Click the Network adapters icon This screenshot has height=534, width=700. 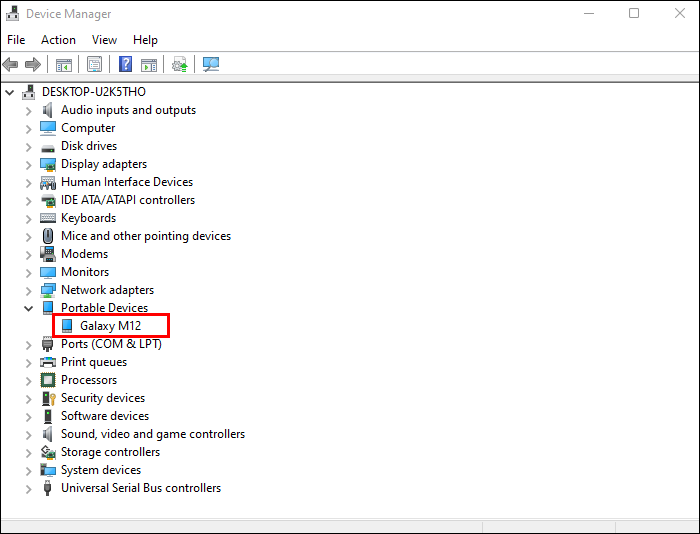pyautogui.click(x=48, y=290)
